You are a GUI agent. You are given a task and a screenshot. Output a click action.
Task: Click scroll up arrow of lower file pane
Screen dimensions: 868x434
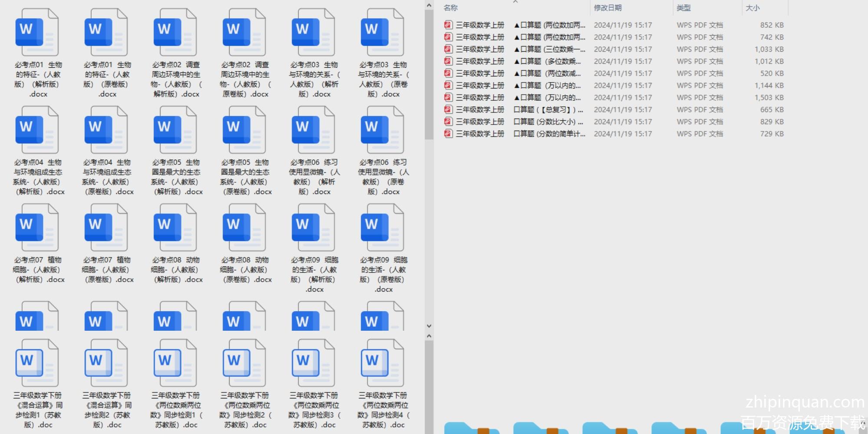click(429, 336)
